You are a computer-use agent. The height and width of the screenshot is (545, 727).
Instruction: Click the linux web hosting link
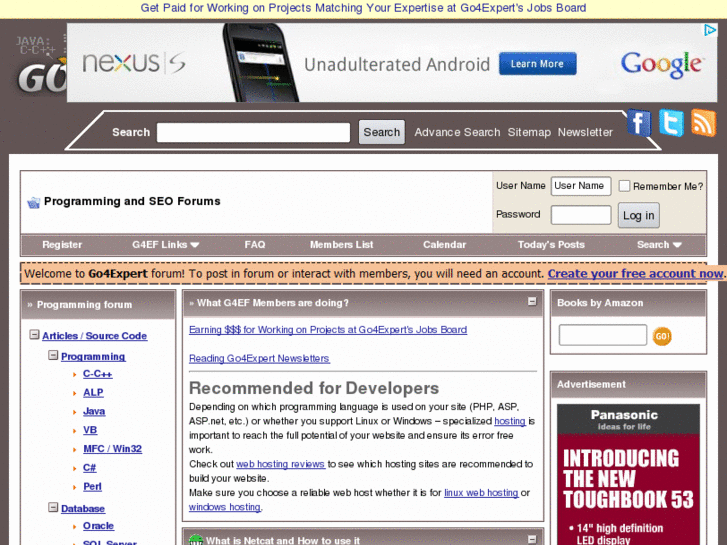[481, 493]
